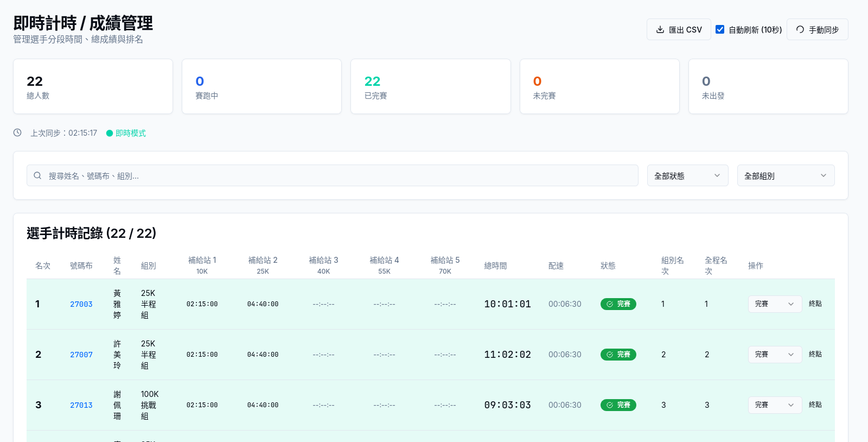Click the 未出發 stat card
Image resolution: width=868 pixels, height=442 pixels.
coord(768,86)
